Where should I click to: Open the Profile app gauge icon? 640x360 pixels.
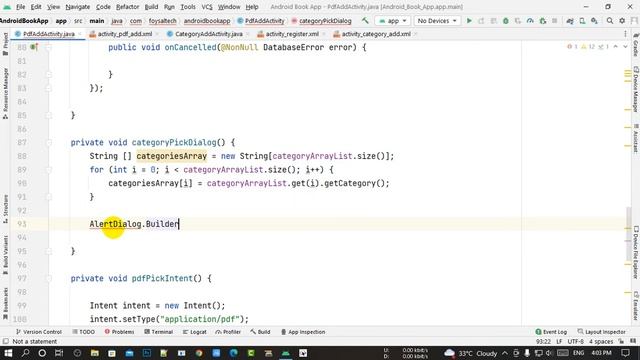(x=530, y=20)
